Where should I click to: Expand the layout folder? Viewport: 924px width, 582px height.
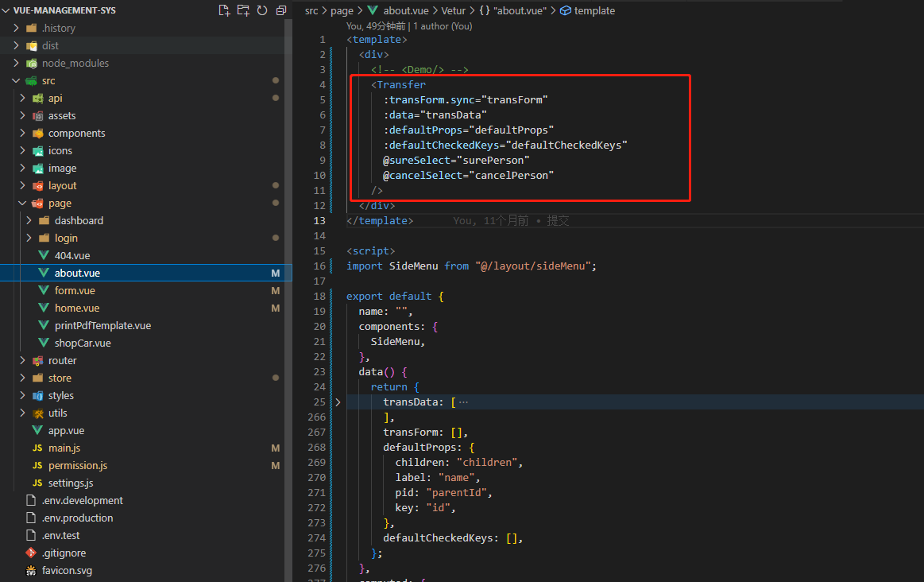[x=22, y=185]
